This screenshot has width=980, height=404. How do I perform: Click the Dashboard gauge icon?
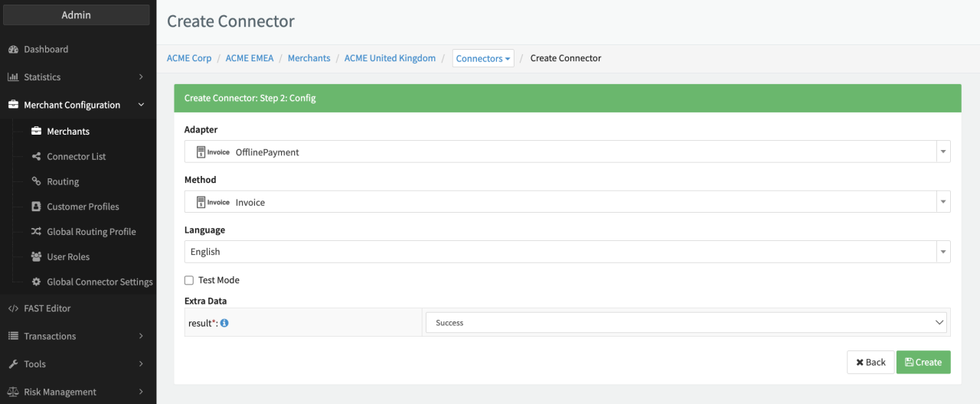pyautogui.click(x=13, y=50)
